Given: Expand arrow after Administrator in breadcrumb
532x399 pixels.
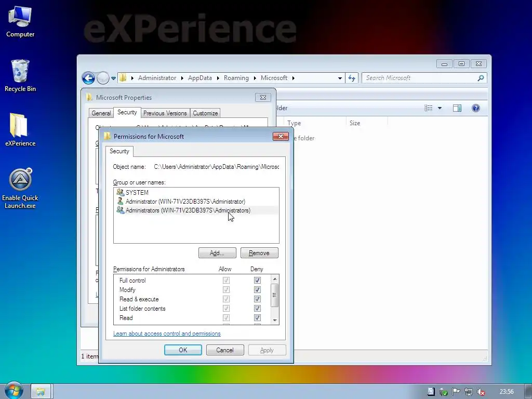Looking at the screenshot, I should pyautogui.click(x=182, y=78).
